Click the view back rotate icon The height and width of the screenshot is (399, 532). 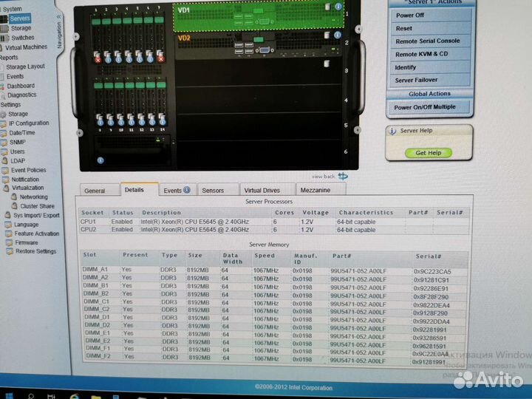[343, 176]
